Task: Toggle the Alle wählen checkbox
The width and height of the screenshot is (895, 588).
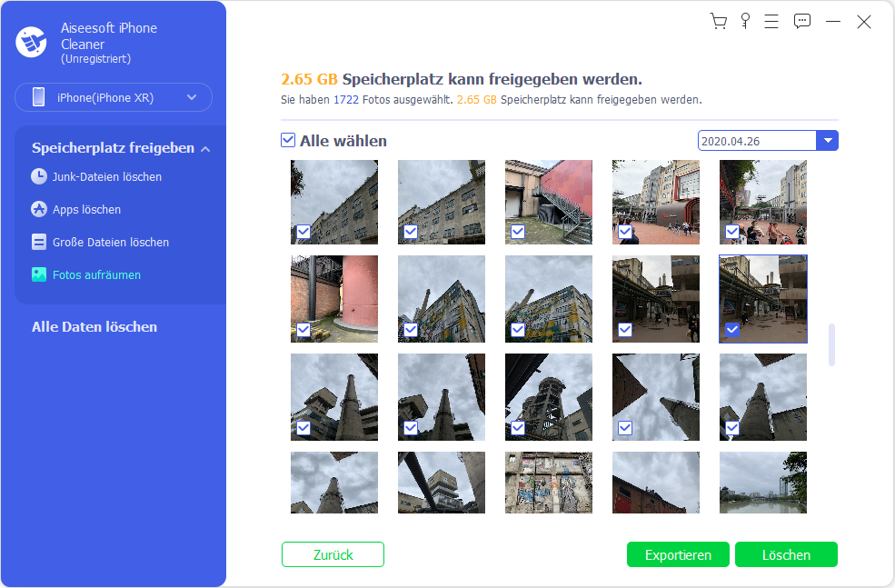Action: [288, 141]
